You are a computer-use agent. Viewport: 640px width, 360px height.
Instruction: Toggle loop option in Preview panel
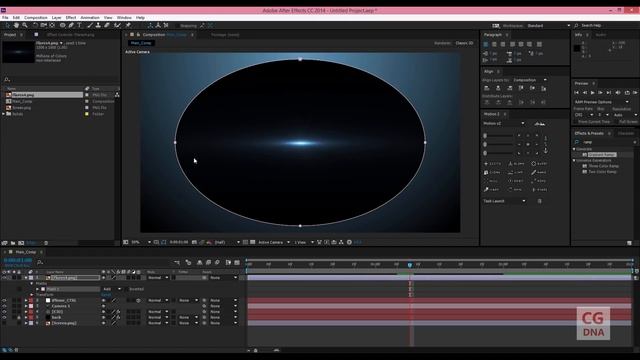point(627,93)
